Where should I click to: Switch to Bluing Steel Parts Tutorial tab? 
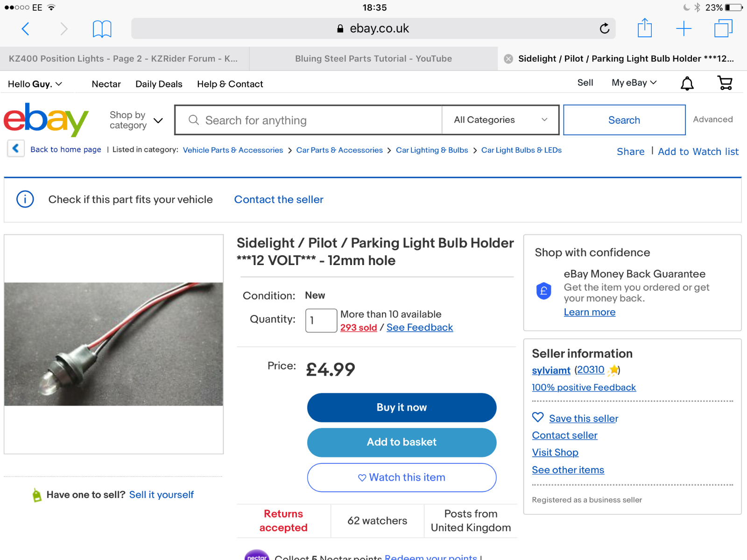pyautogui.click(x=373, y=59)
